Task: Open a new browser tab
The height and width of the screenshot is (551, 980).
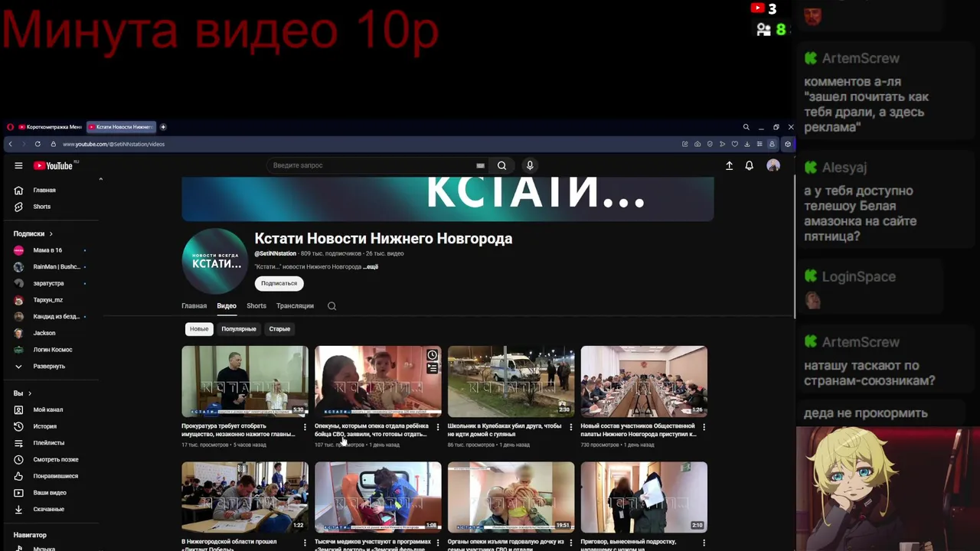Action: 163,127
